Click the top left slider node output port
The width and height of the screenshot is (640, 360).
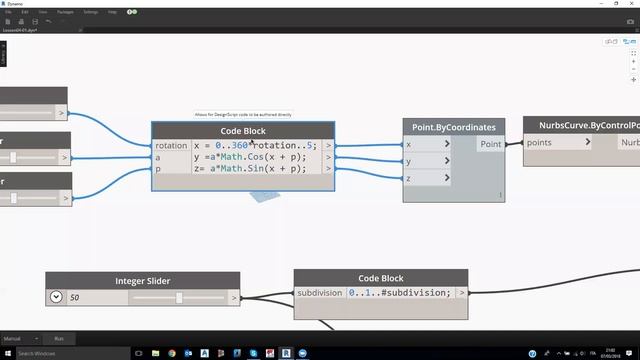tap(61, 113)
